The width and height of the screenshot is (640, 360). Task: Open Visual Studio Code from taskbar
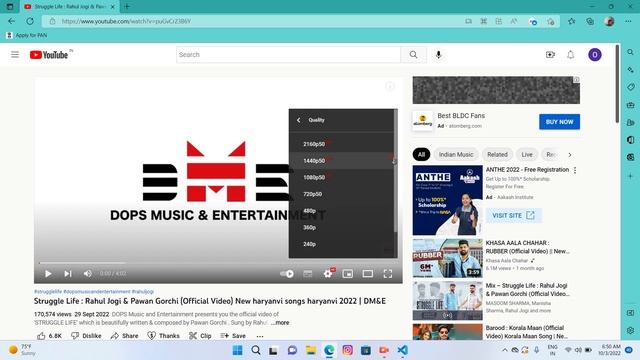(402, 350)
